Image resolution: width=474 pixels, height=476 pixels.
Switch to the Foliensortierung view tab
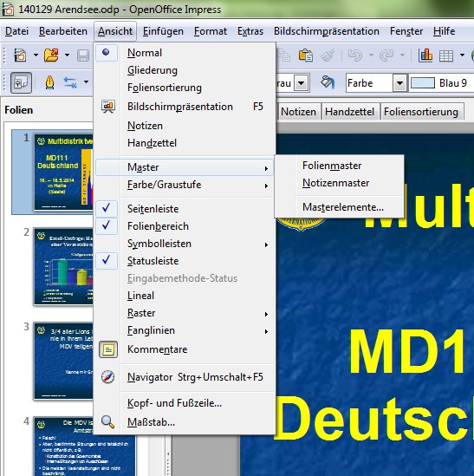point(421,112)
